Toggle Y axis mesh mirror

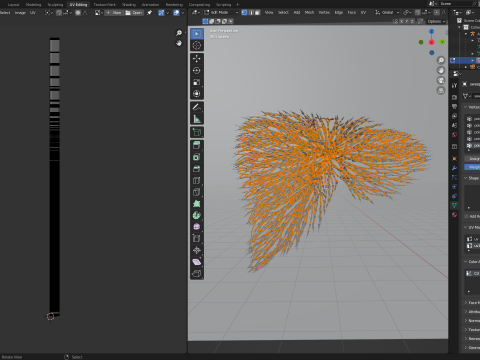[x=407, y=21]
